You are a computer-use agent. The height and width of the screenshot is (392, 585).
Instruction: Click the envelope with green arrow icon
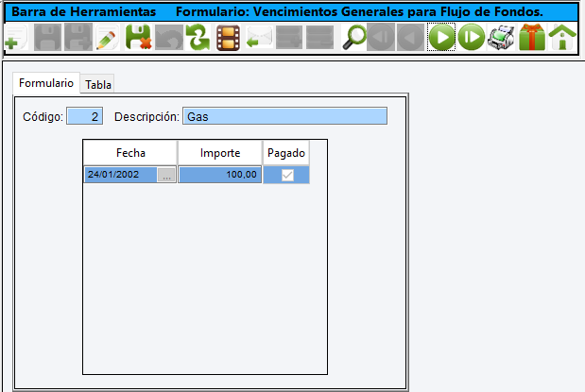259,37
